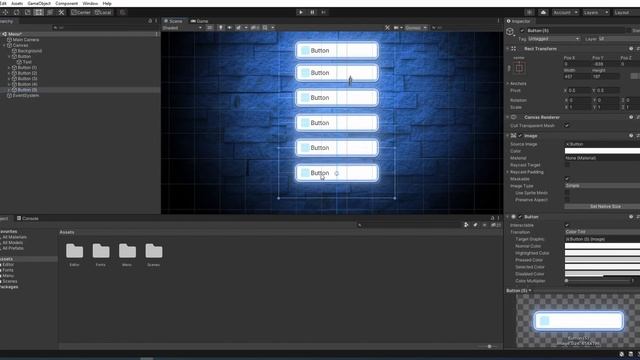Expand the Raycast Padding foldout
This screenshot has height=360, width=640.
point(508,172)
